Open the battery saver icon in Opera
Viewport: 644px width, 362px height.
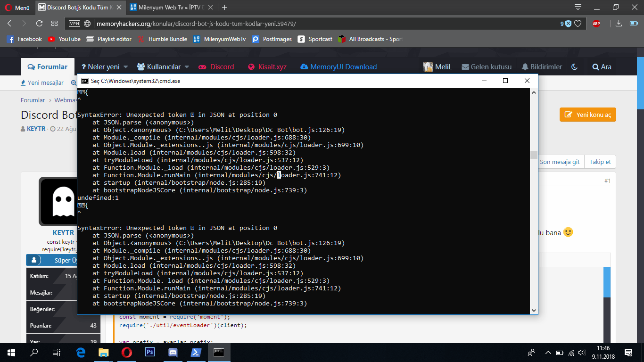(x=633, y=24)
